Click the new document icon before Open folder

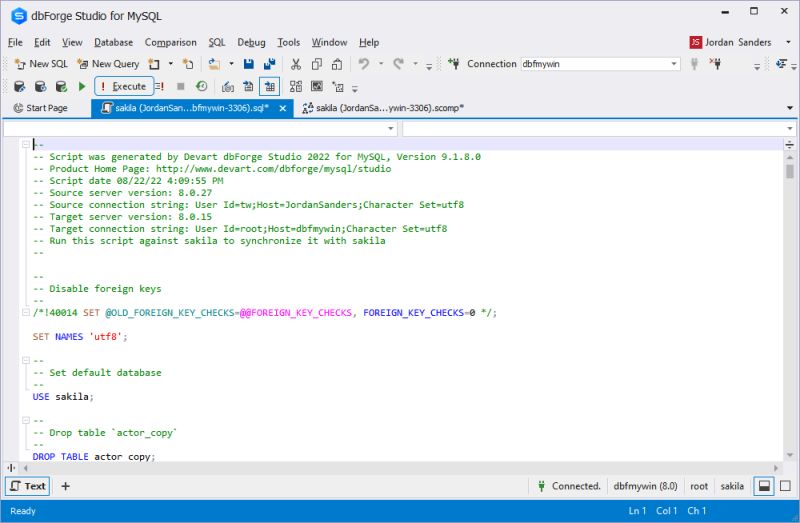(188, 64)
